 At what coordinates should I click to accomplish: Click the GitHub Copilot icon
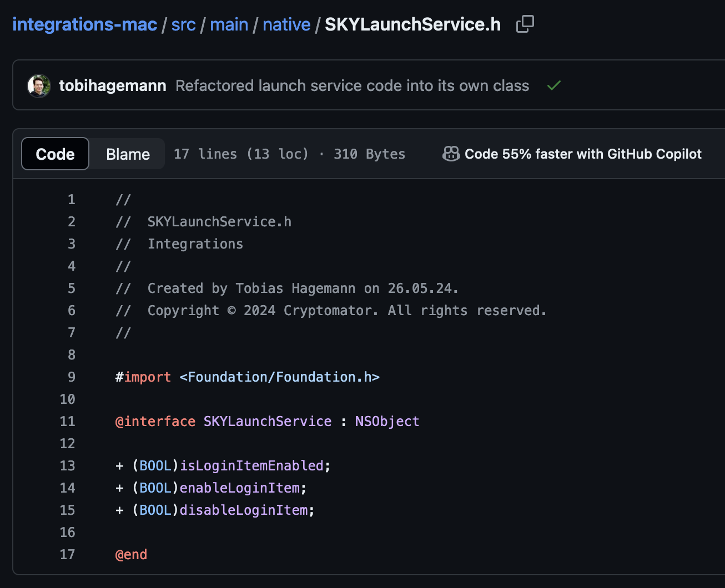click(451, 154)
